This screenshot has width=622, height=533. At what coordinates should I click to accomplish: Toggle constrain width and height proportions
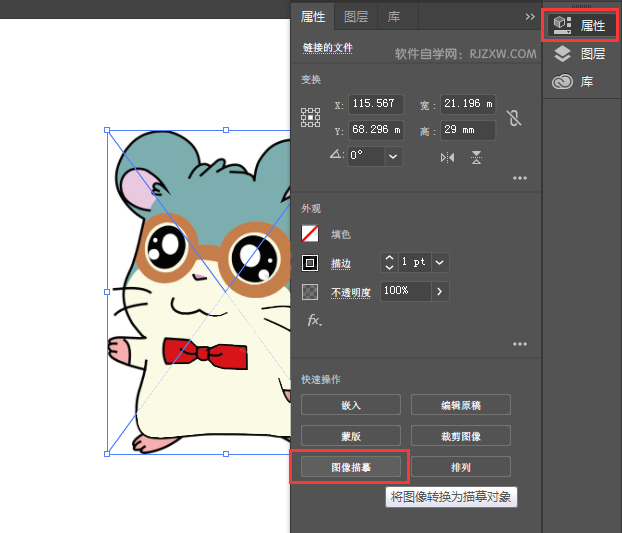pyautogui.click(x=514, y=118)
